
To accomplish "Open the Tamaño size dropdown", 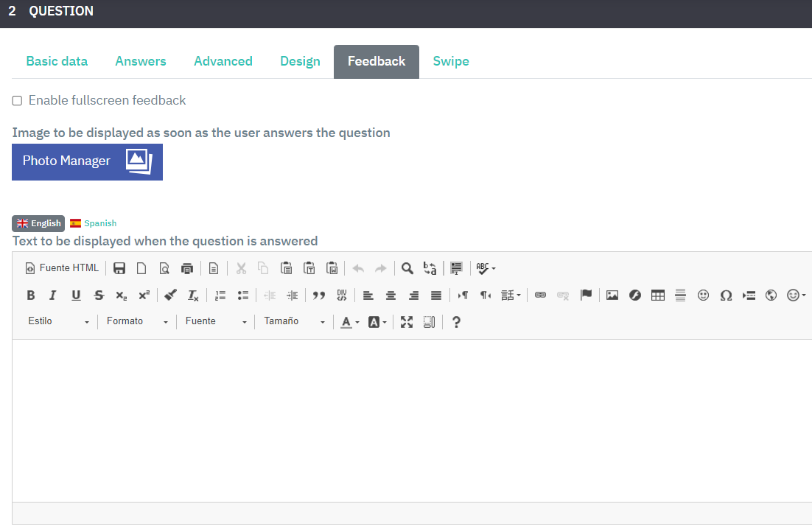I will [x=294, y=322].
